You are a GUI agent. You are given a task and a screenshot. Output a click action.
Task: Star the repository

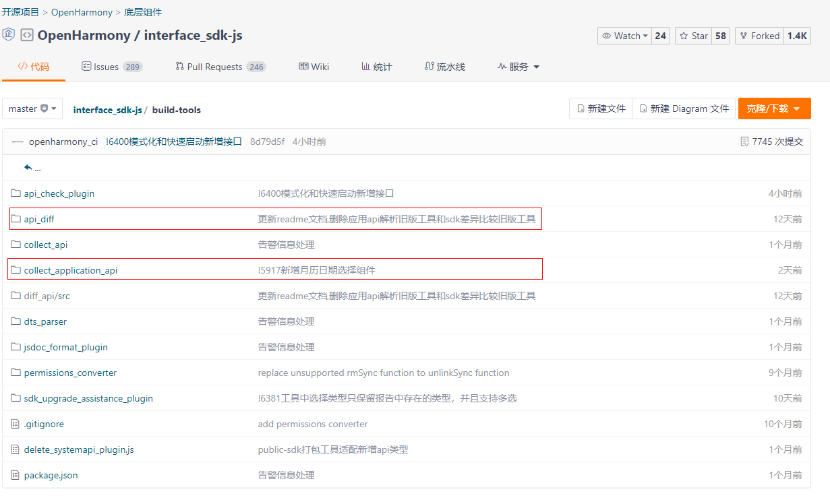(x=693, y=36)
